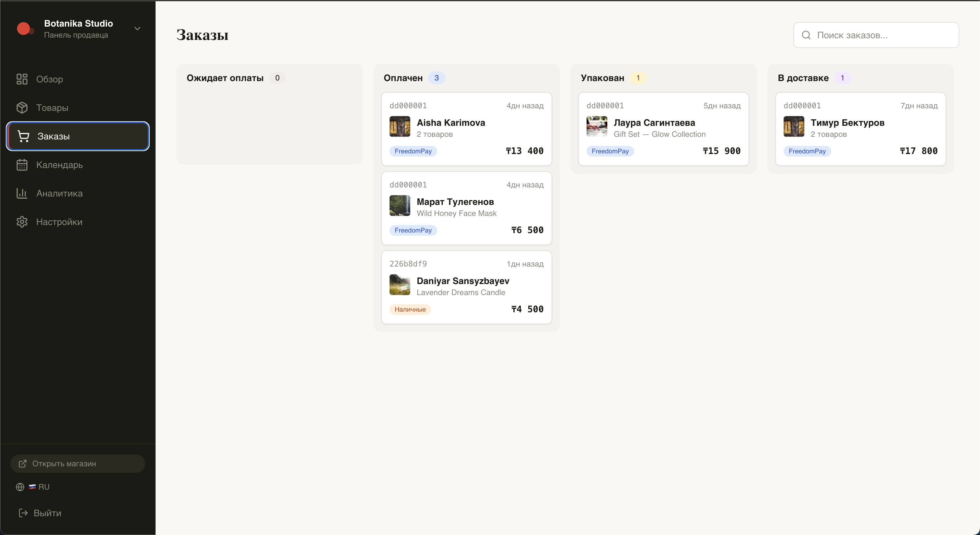Screen dimensions: 980x535
Task: Select Заказы in the sidebar
Action: pos(77,136)
